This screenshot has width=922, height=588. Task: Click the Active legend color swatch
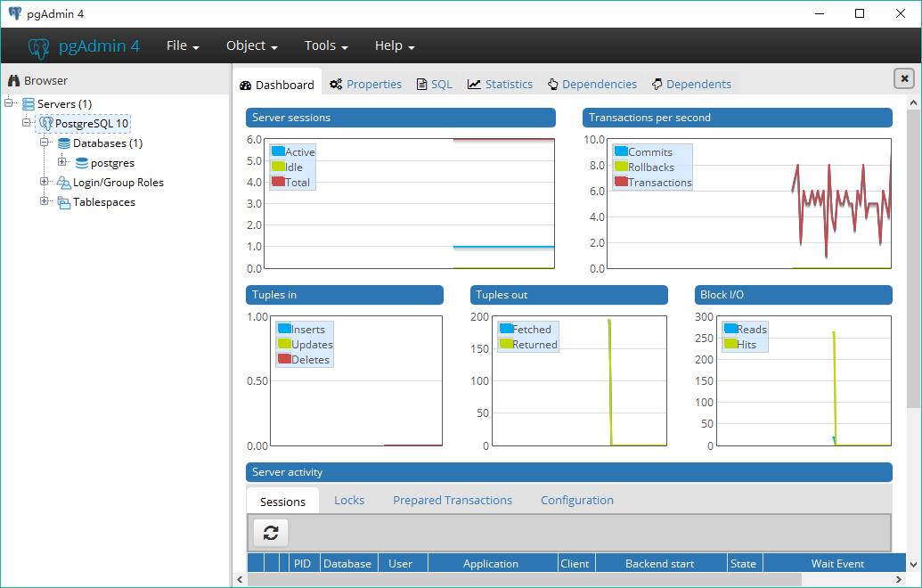click(x=278, y=151)
